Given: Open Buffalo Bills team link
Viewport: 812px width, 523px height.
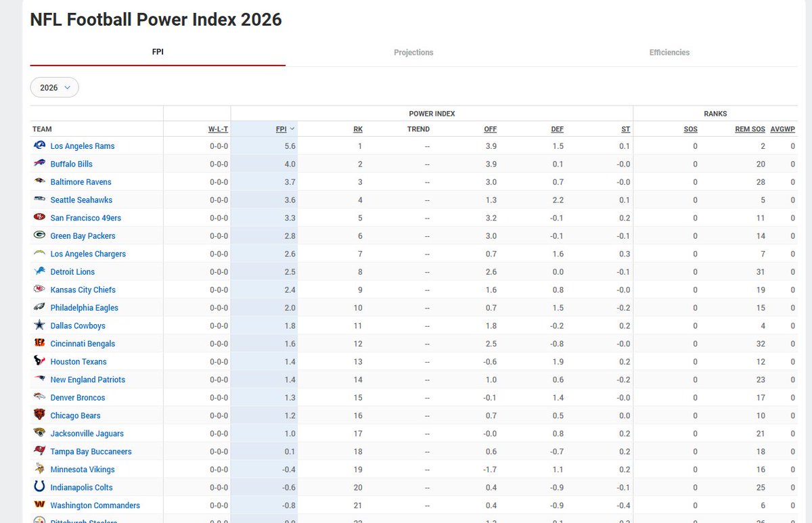Looking at the screenshot, I should tap(72, 164).
